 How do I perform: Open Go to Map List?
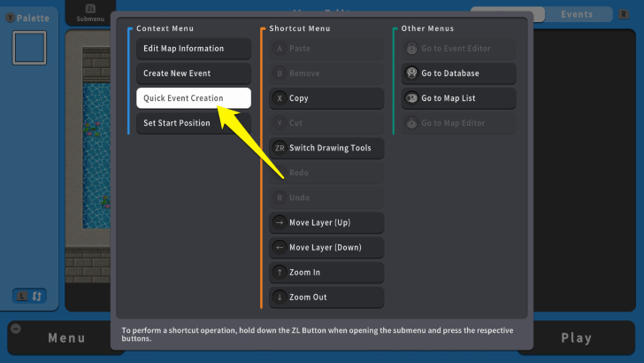458,98
